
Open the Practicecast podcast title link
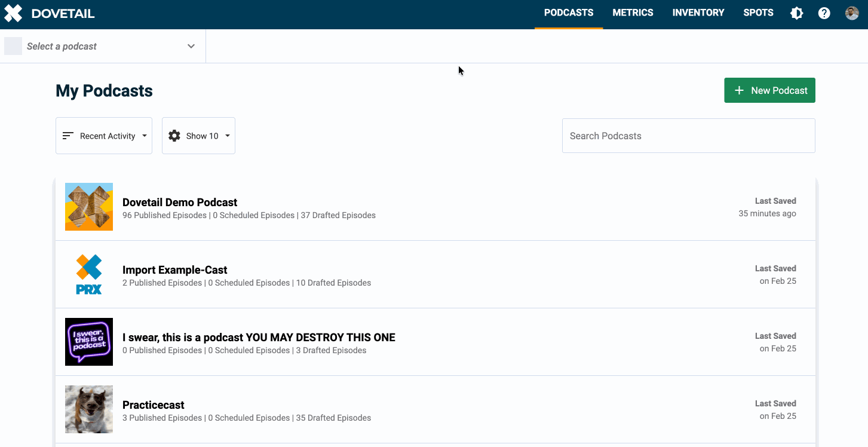[153, 405]
